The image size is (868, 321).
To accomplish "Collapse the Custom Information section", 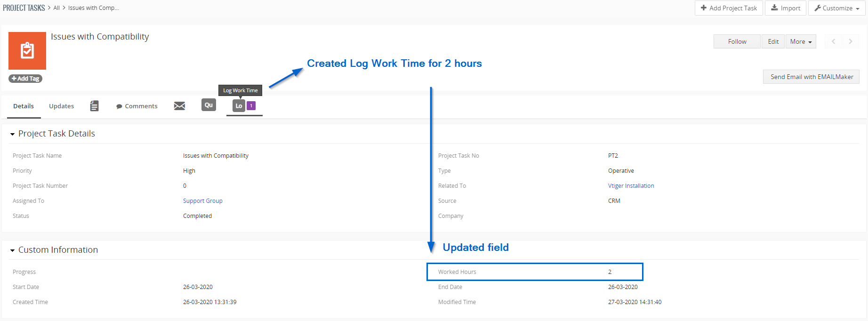I will 13,250.
